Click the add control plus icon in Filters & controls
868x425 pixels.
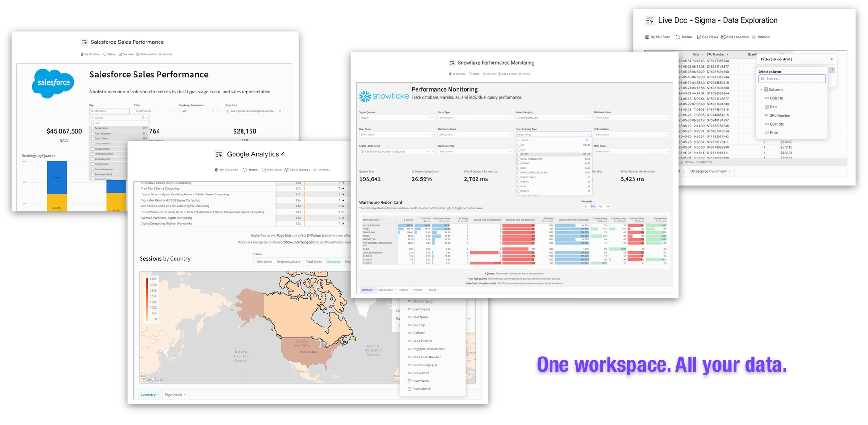tap(832, 70)
